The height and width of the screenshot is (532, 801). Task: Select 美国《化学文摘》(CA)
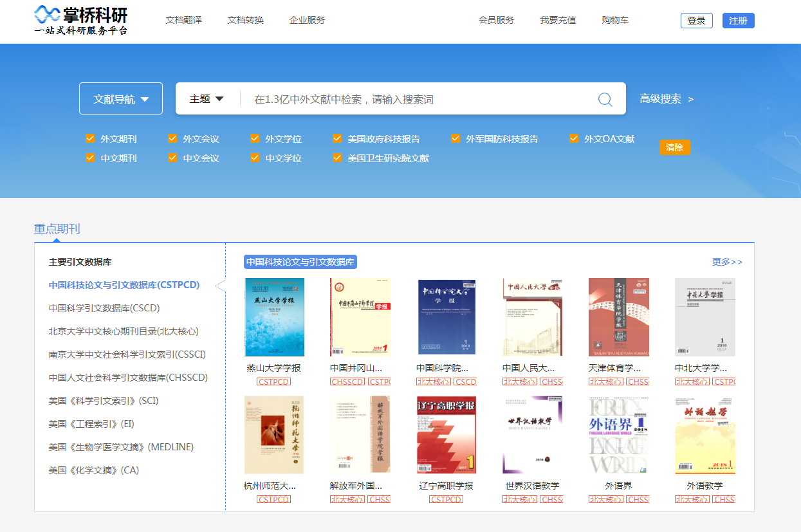pyautogui.click(x=94, y=470)
